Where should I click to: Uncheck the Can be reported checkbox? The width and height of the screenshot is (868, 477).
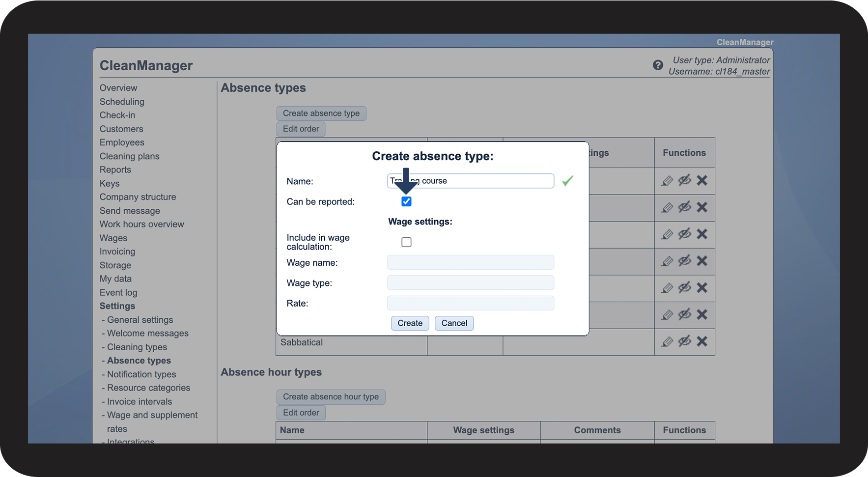point(406,201)
